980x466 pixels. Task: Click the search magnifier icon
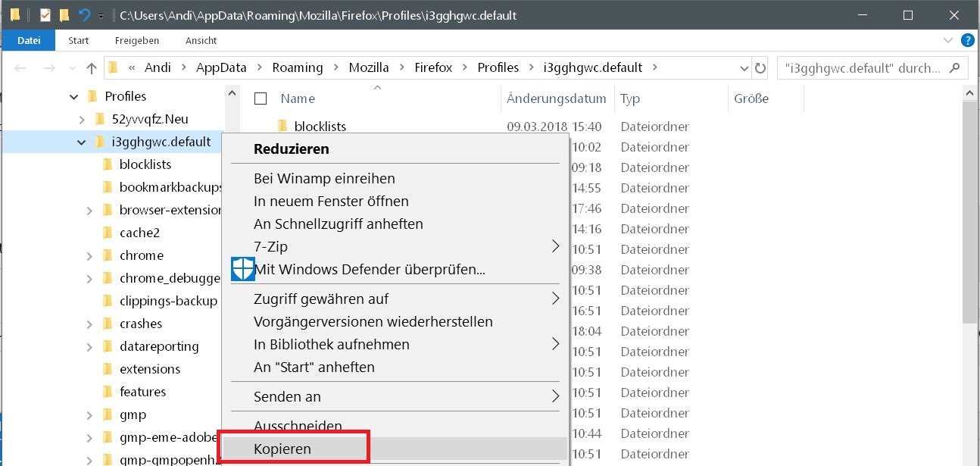[954, 67]
